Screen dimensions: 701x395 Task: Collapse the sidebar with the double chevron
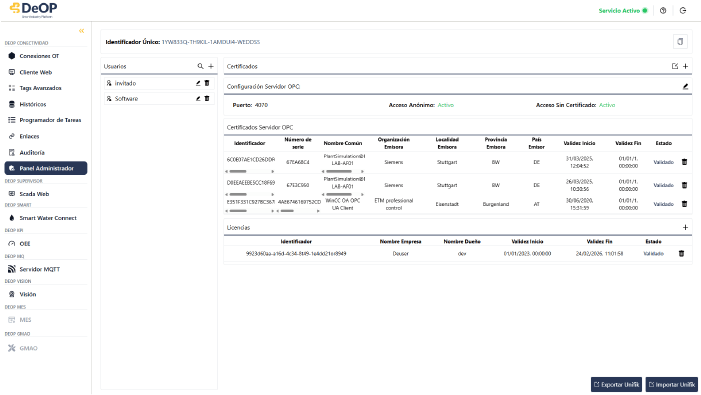81,31
